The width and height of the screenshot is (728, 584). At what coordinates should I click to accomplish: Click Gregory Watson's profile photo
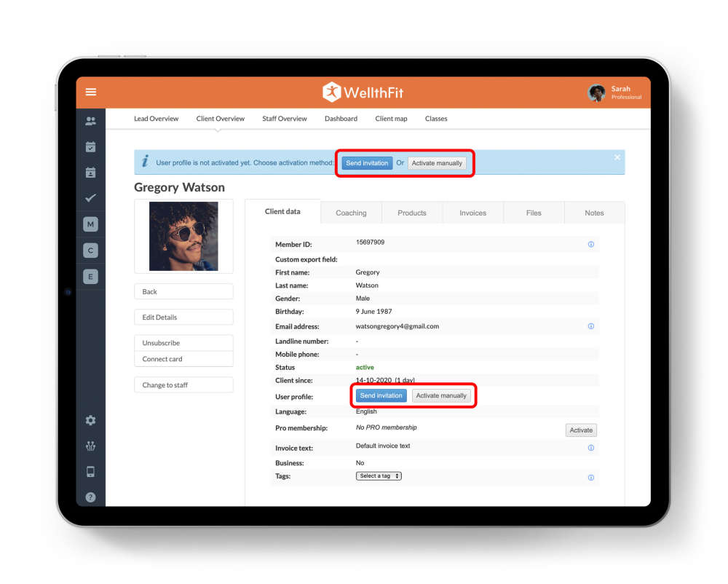coord(183,236)
